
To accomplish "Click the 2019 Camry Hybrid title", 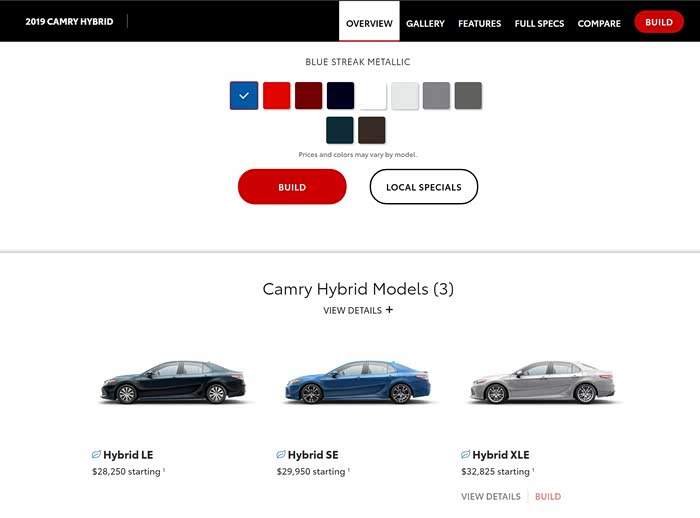I will coord(69,21).
